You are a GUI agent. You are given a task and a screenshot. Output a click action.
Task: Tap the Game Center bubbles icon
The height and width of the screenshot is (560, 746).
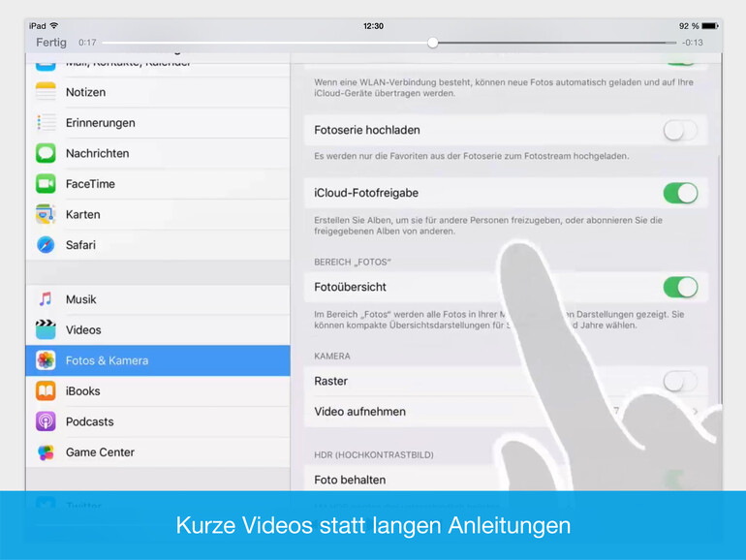tap(46, 452)
